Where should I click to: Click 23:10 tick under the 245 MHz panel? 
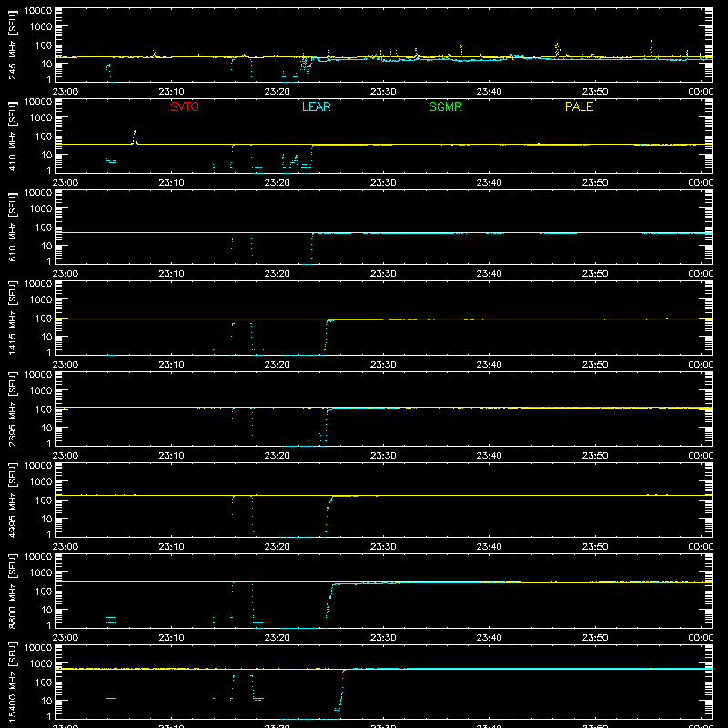(x=171, y=92)
